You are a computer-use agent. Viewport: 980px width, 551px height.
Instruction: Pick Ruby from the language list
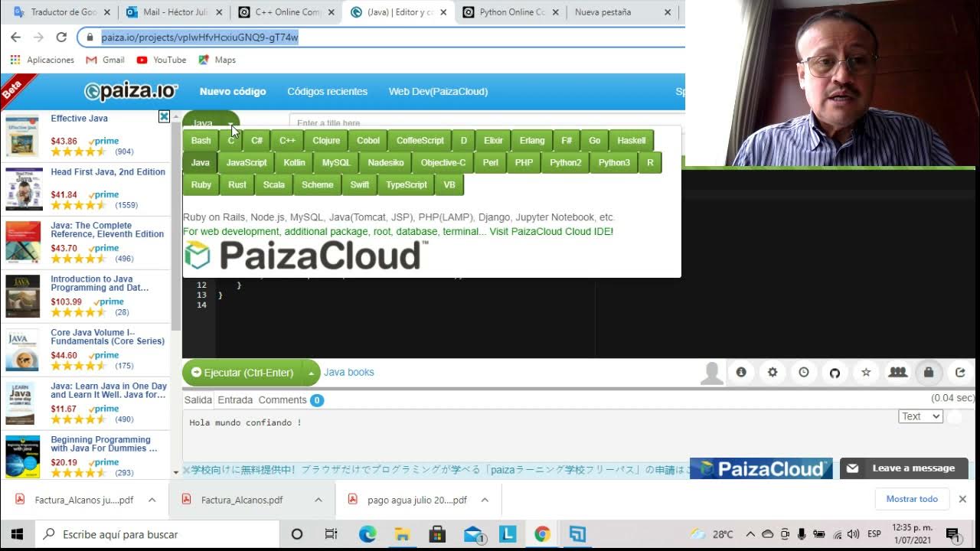pyautogui.click(x=201, y=184)
